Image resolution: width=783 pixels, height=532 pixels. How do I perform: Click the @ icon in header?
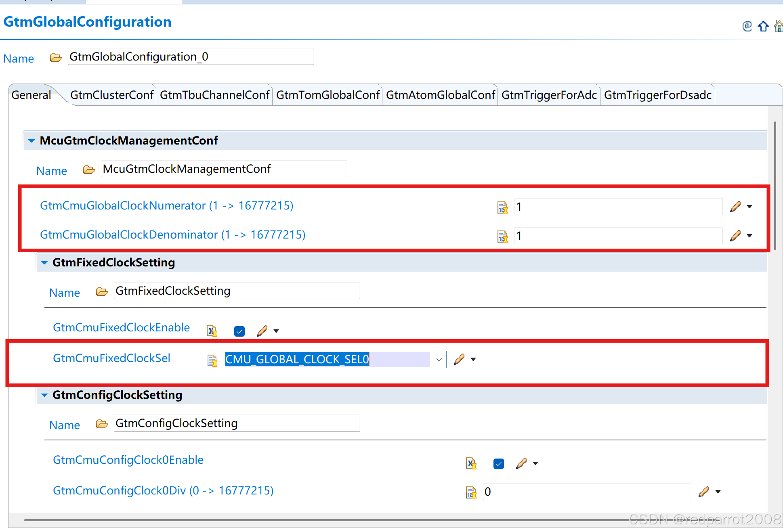(x=747, y=26)
